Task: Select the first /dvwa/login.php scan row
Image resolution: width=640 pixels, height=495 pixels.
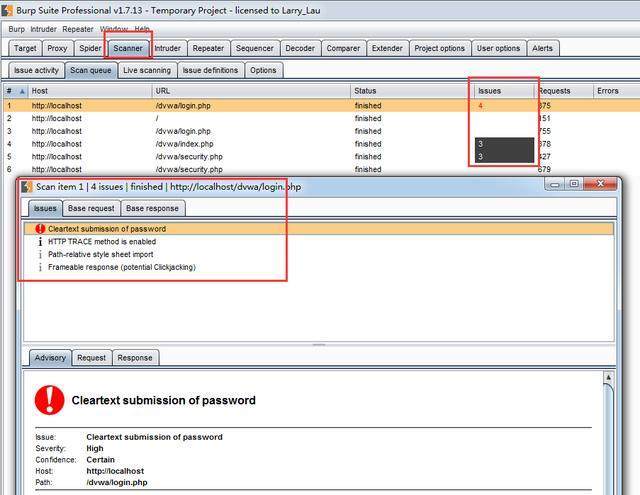Action: [x=320, y=106]
